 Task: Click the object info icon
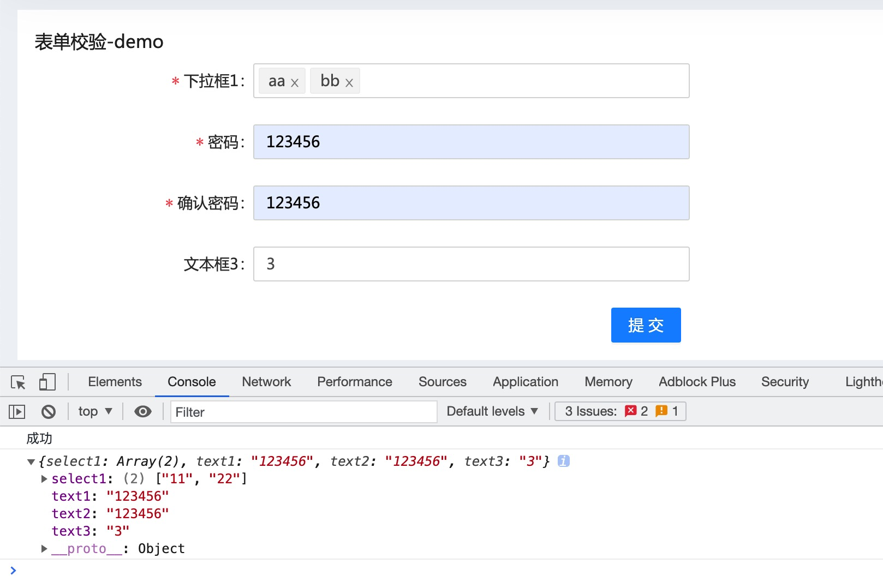coord(564,461)
